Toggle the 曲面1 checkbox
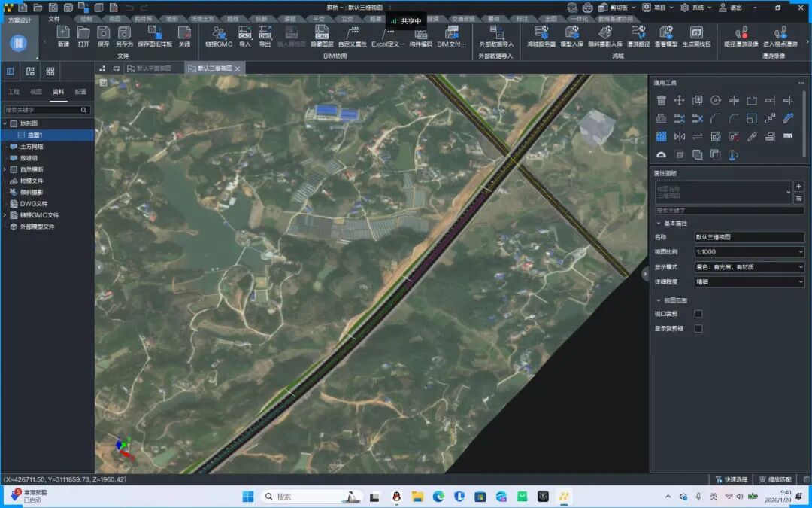Image resolution: width=812 pixels, height=508 pixels. (21, 135)
